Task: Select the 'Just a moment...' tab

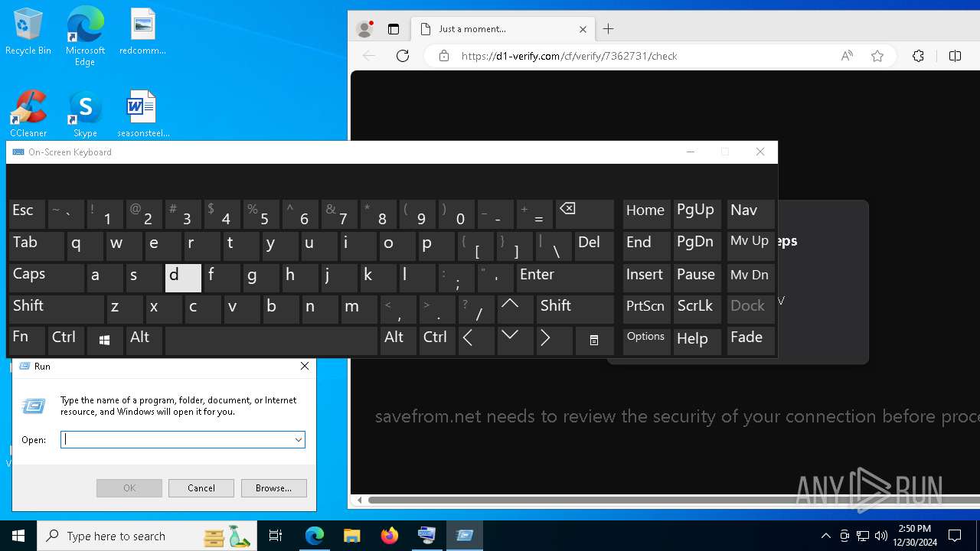Action: tap(502, 29)
